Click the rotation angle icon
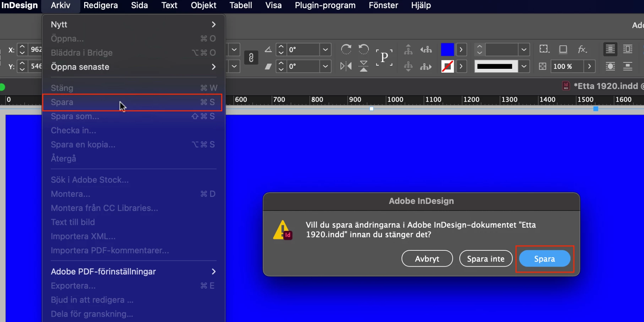Image resolution: width=644 pixels, height=322 pixels. pyautogui.click(x=268, y=49)
